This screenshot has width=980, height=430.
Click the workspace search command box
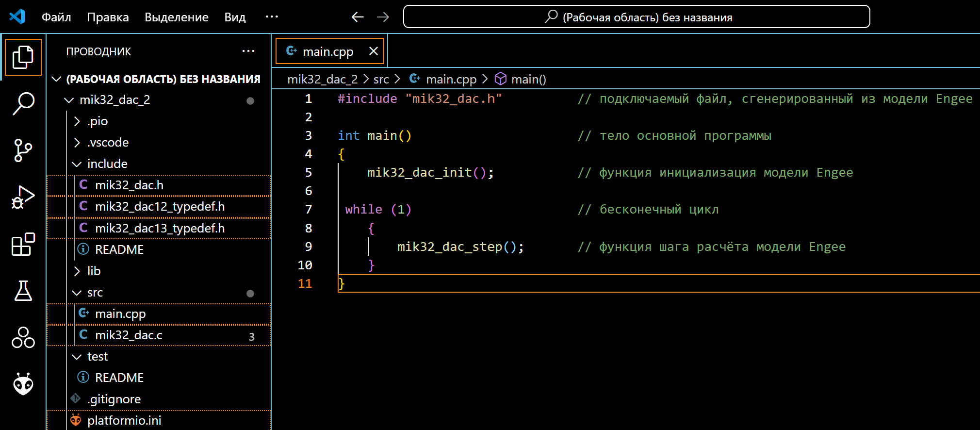[x=636, y=17]
